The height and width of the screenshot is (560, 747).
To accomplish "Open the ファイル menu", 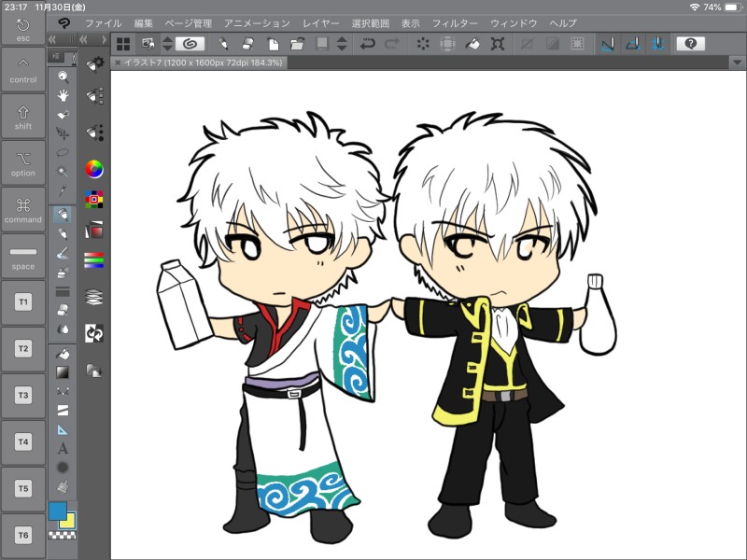I will click(103, 23).
